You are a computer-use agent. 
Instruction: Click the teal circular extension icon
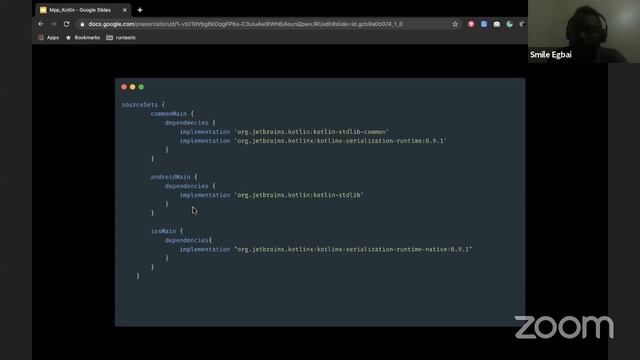509,24
